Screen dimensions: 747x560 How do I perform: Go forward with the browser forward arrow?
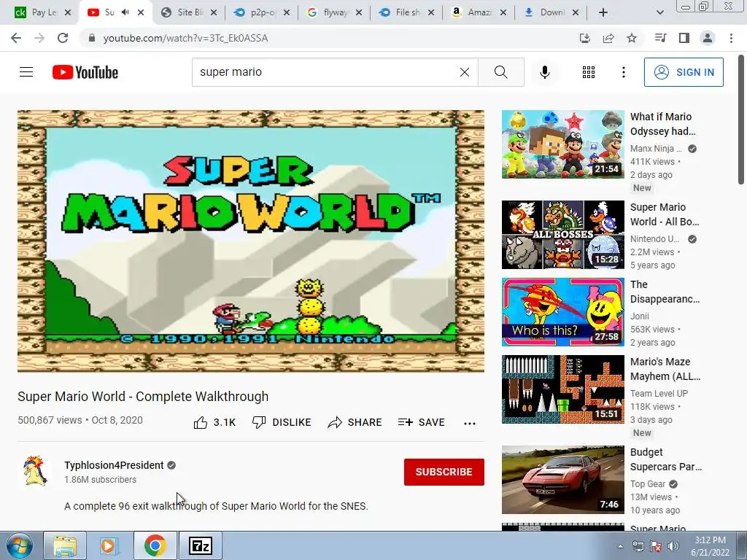point(39,38)
